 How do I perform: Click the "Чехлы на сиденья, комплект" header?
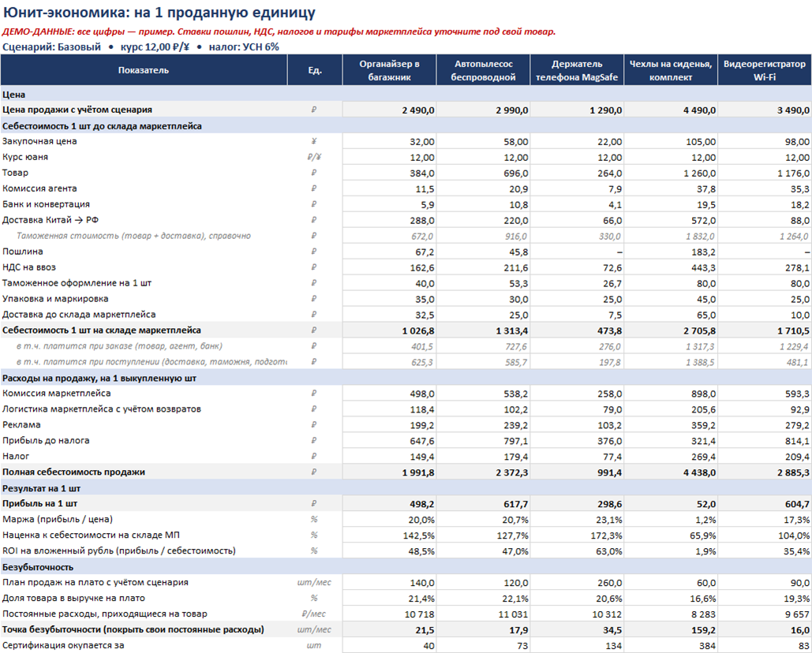671,70
